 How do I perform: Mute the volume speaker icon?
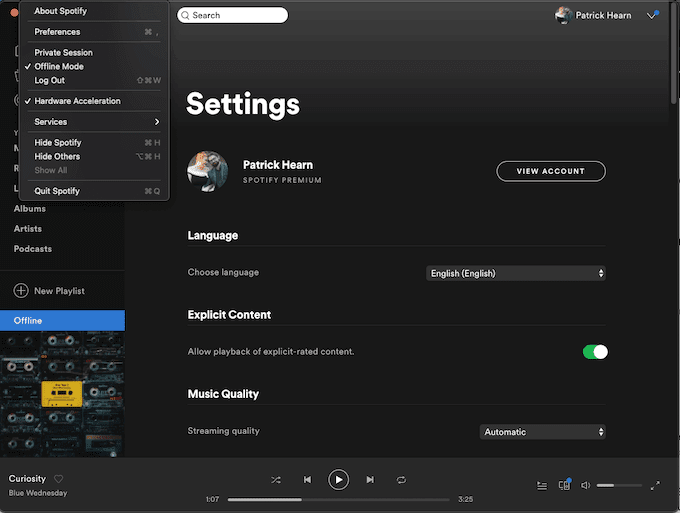(x=585, y=485)
